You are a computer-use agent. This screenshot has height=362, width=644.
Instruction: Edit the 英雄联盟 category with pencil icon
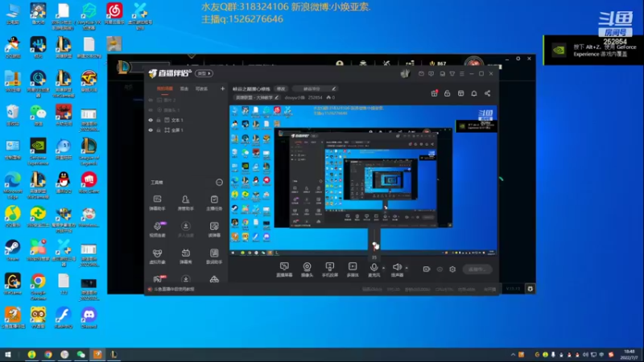[276, 97]
